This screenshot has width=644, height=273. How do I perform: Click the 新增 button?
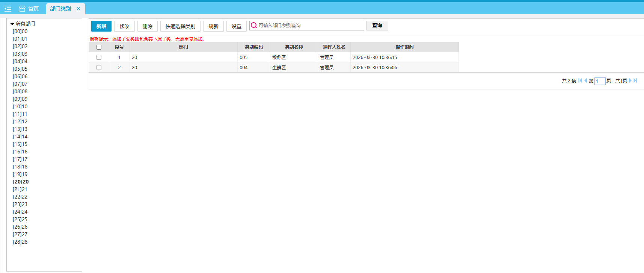point(101,26)
